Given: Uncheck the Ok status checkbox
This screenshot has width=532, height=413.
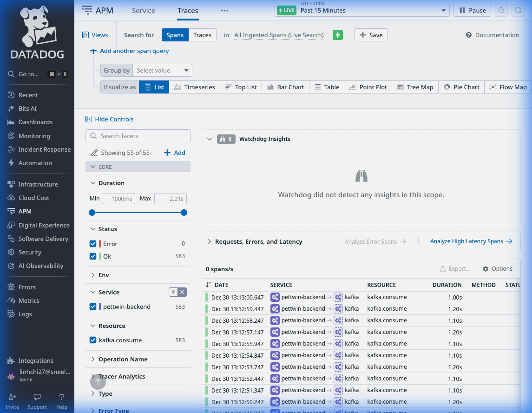Looking at the screenshot, I should pos(93,256).
